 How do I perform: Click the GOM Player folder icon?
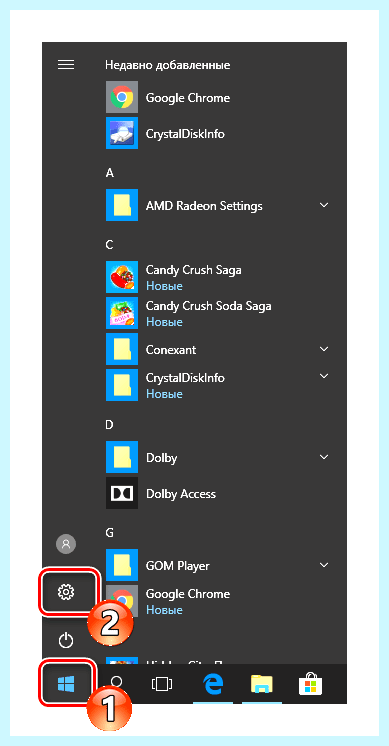(122, 565)
